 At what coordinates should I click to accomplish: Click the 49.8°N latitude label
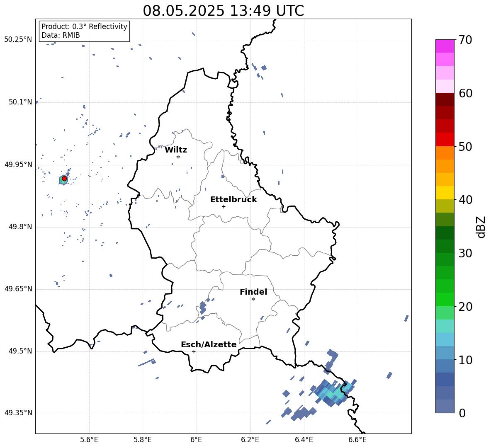(20, 227)
